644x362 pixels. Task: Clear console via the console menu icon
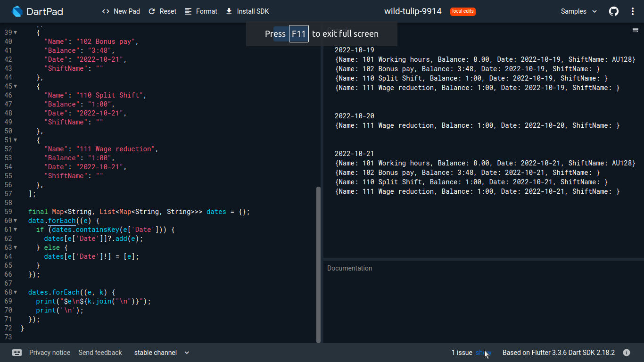pyautogui.click(x=635, y=30)
